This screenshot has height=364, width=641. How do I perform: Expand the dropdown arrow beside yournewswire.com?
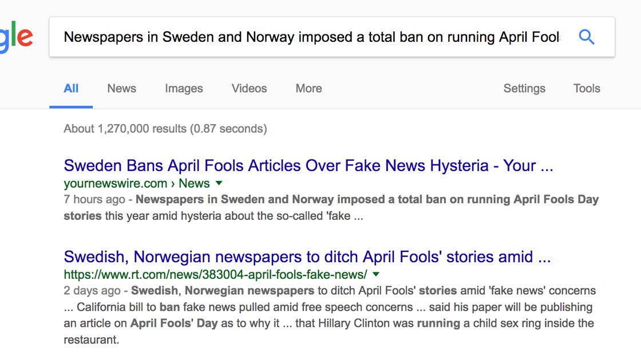(x=219, y=183)
